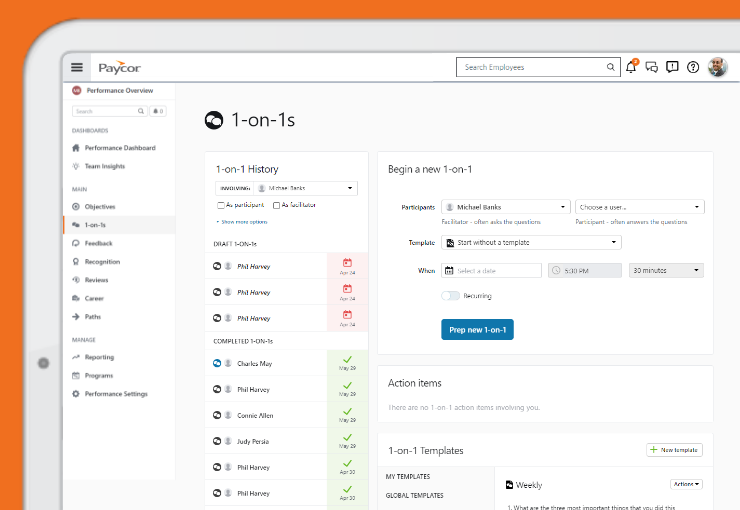Click the chat icon beside Judy Persia

pos(217,441)
